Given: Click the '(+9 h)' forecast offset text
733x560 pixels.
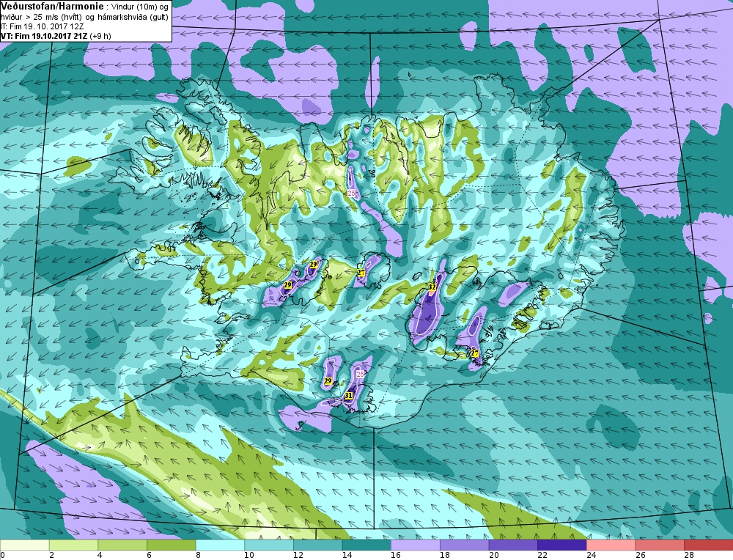Looking at the screenshot, I should 100,36.
